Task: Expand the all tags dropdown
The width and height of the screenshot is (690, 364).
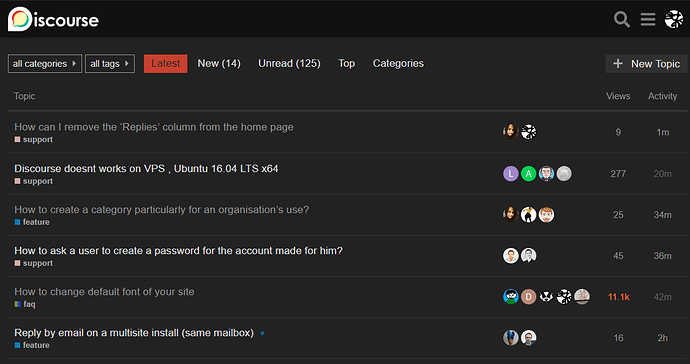Action: coord(110,64)
